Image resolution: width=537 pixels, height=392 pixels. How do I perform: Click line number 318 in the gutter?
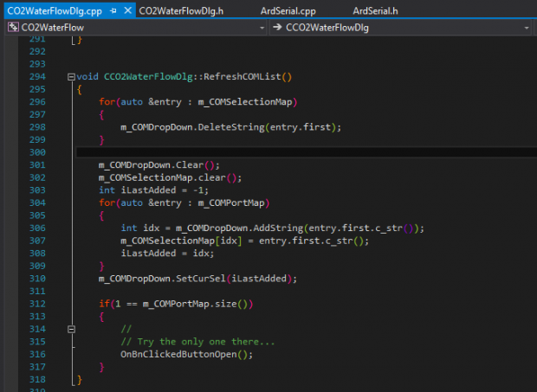click(37, 379)
